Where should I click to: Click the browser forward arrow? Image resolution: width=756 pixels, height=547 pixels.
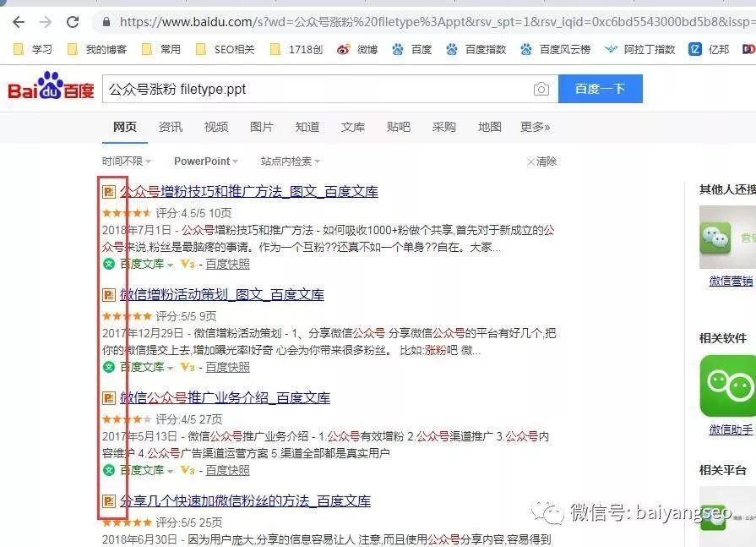pos(46,22)
